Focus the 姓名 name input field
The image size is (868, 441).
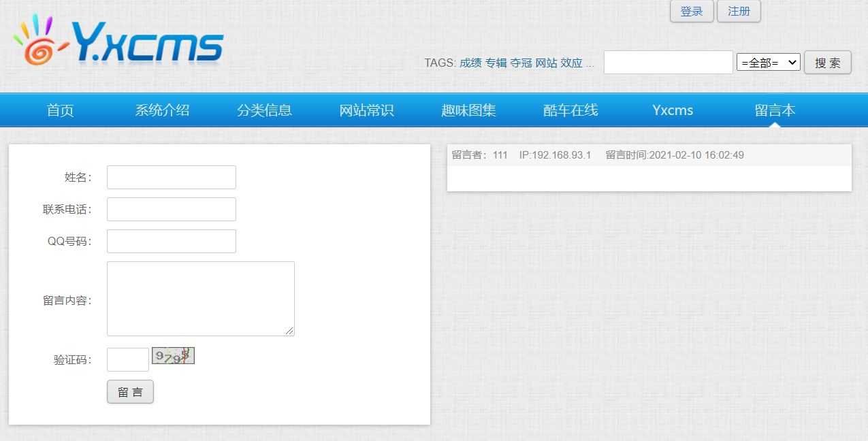(172, 177)
